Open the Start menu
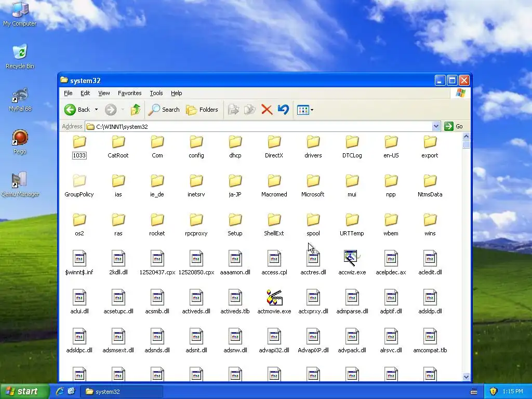This screenshot has height=399, width=532. (x=25, y=391)
